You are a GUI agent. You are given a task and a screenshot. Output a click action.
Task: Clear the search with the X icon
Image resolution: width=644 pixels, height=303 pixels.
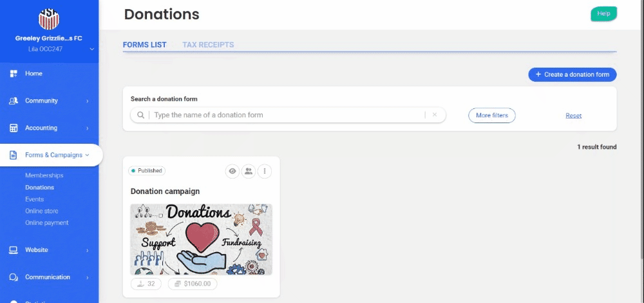435,115
